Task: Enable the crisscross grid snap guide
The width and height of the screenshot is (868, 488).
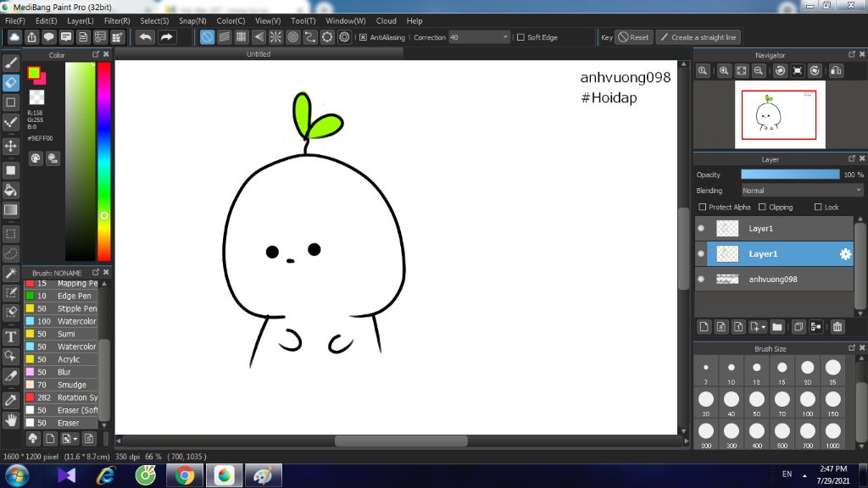Action: 242,37
